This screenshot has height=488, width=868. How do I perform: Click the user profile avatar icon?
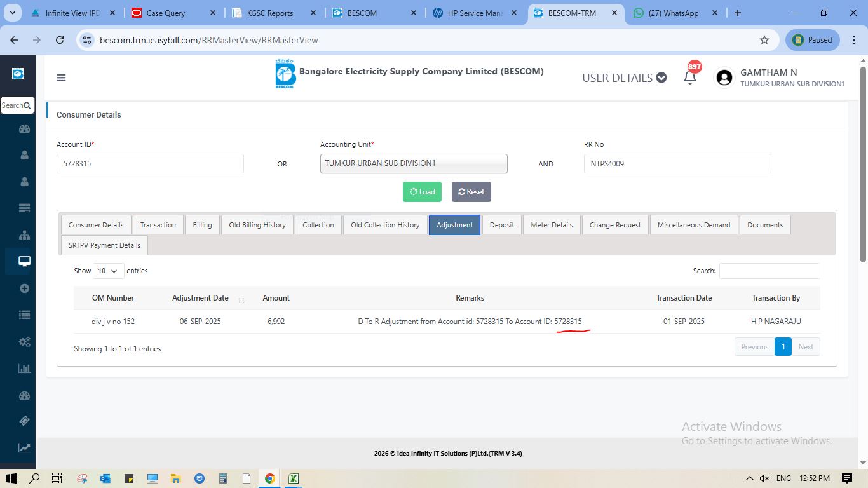[724, 78]
